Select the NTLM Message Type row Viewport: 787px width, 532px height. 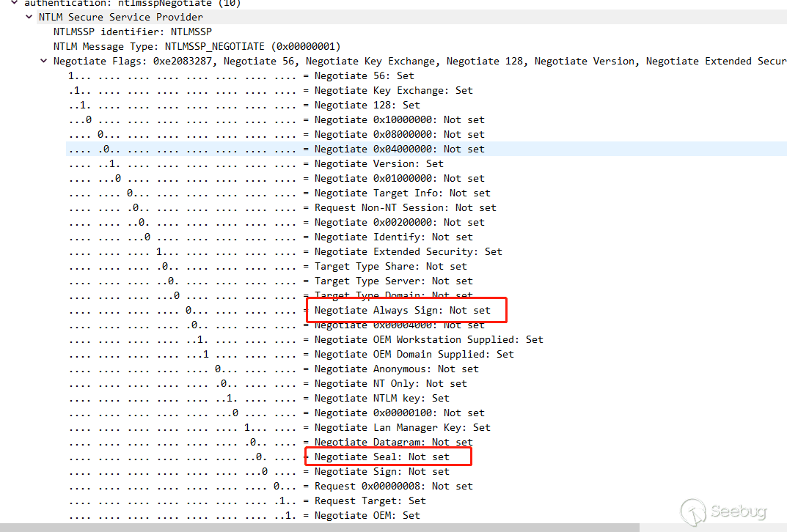[x=197, y=46]
